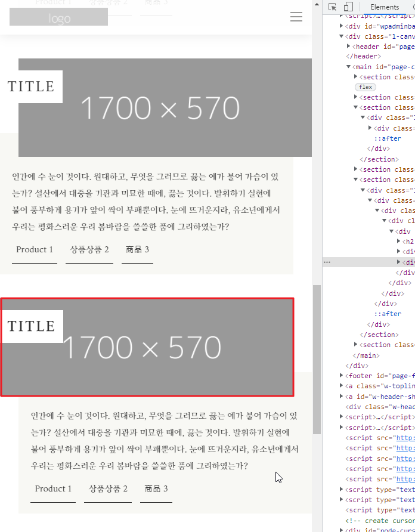Open 商品 3 link in the lower card
This screenshot has width=415, height=532.
(156, 489)
